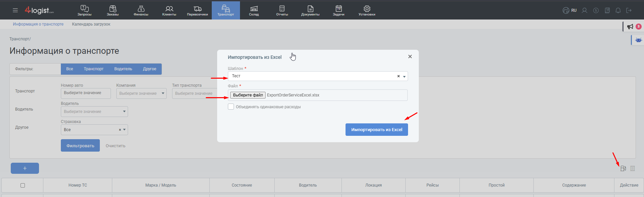Tick the select-all checkbox in table header

[x=23, y=185]
